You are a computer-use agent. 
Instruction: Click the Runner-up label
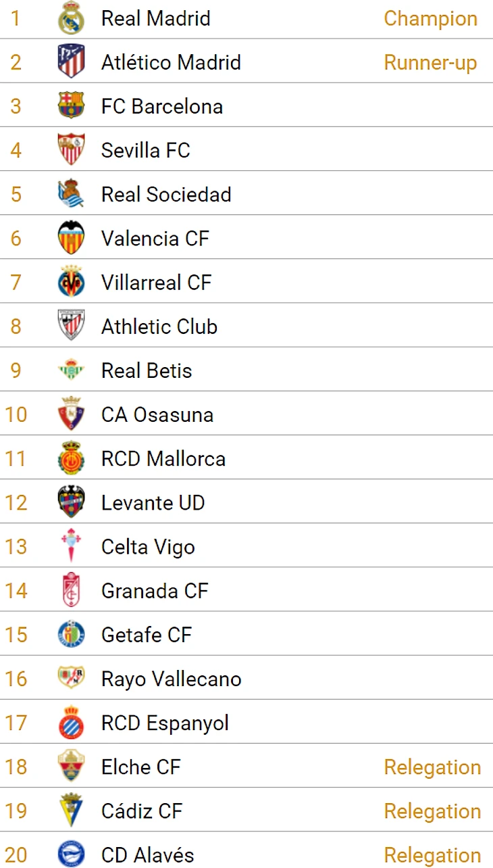tap(431, 62)
